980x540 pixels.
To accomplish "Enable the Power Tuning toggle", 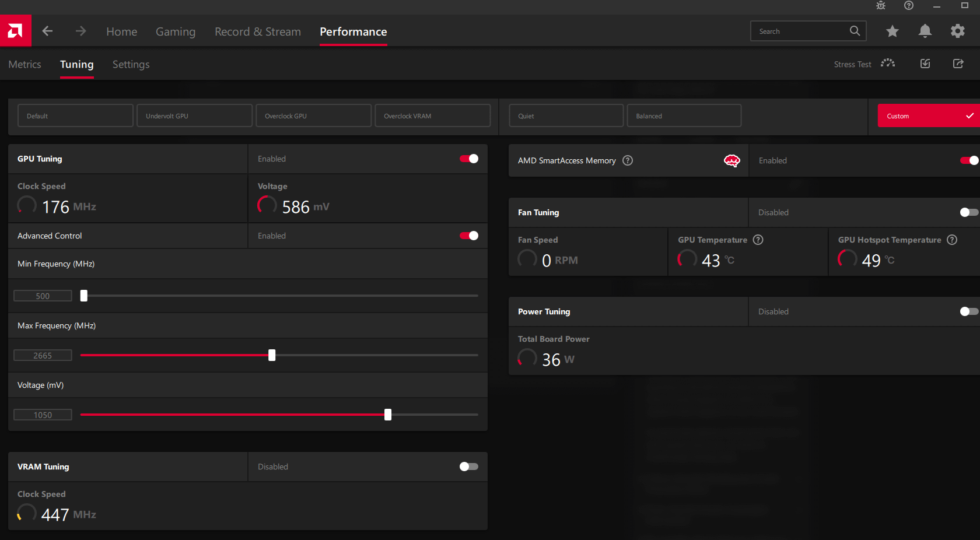I will pyautogui.click(x=970, y=311).
